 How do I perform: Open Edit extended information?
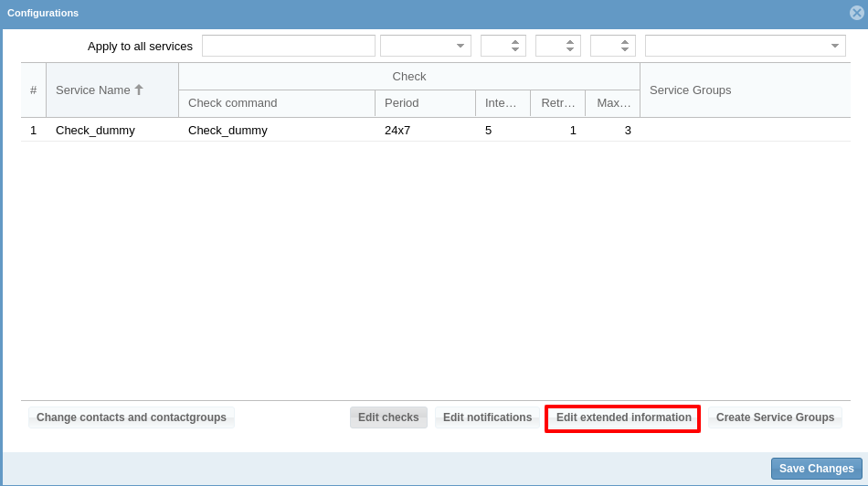click(623, 417)
